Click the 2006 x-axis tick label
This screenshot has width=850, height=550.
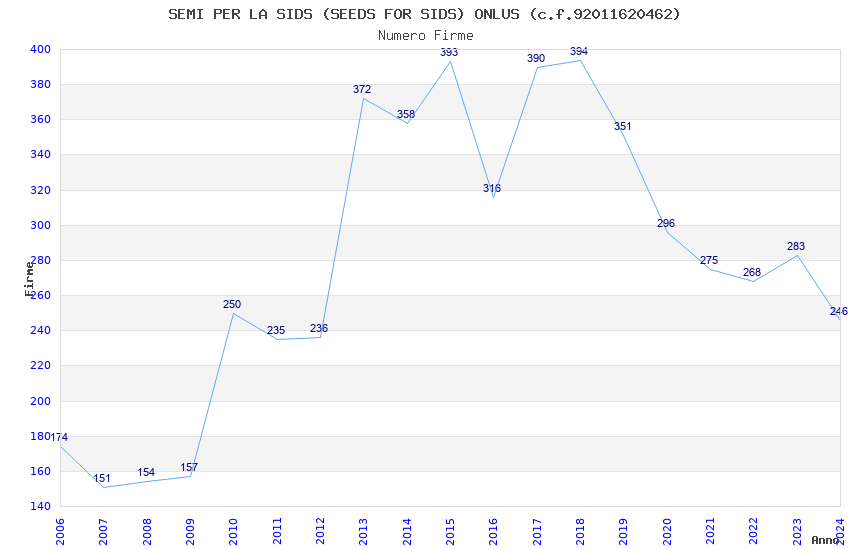tap(60, 531)
